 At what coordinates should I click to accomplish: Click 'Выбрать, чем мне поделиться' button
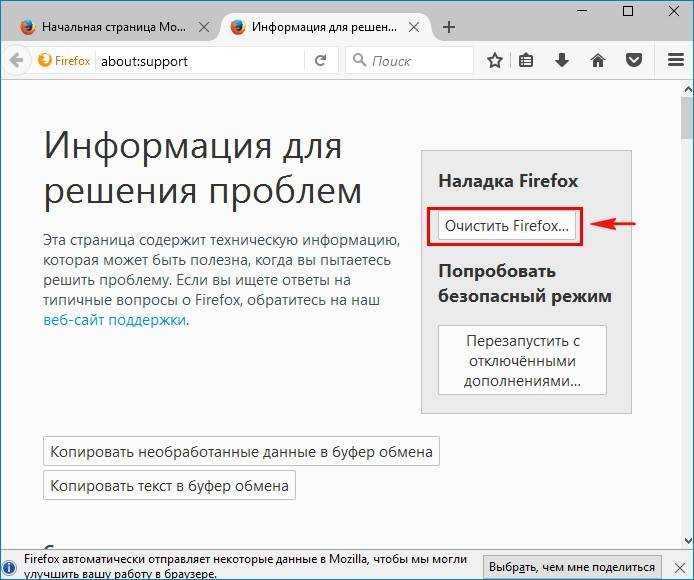[572, 567]
